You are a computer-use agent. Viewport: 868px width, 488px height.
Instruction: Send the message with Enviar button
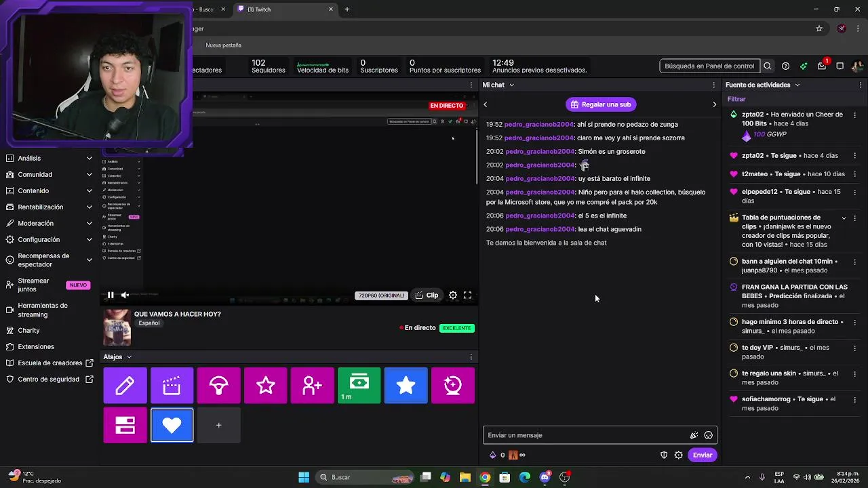click(703, 455)
